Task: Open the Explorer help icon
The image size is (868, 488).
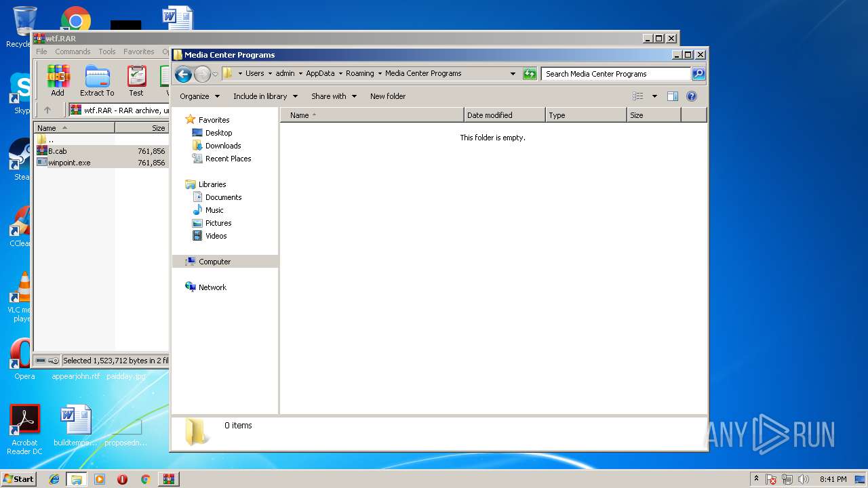Action: [x=692, y=96]
